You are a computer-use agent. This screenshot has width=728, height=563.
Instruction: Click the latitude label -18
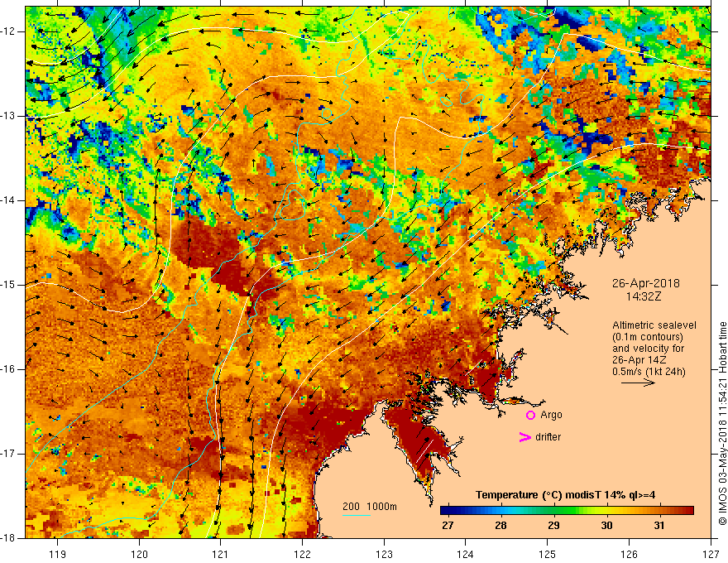tap(8, 538)
